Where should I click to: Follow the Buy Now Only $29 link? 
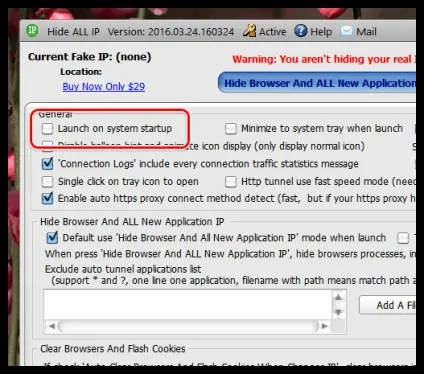click(104, 87)
